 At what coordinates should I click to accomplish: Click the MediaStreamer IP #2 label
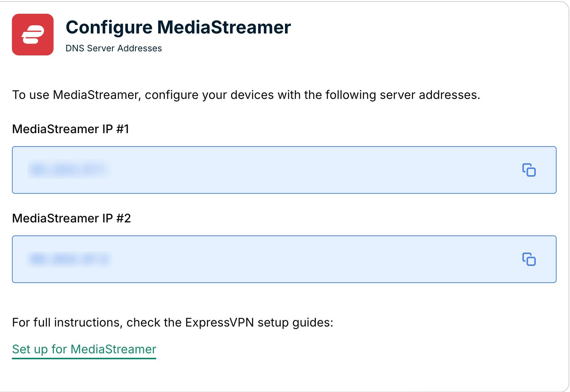71,218
